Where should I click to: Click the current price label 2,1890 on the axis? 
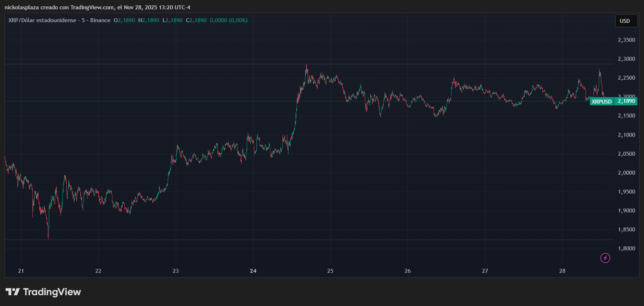(x=626, y=101)
